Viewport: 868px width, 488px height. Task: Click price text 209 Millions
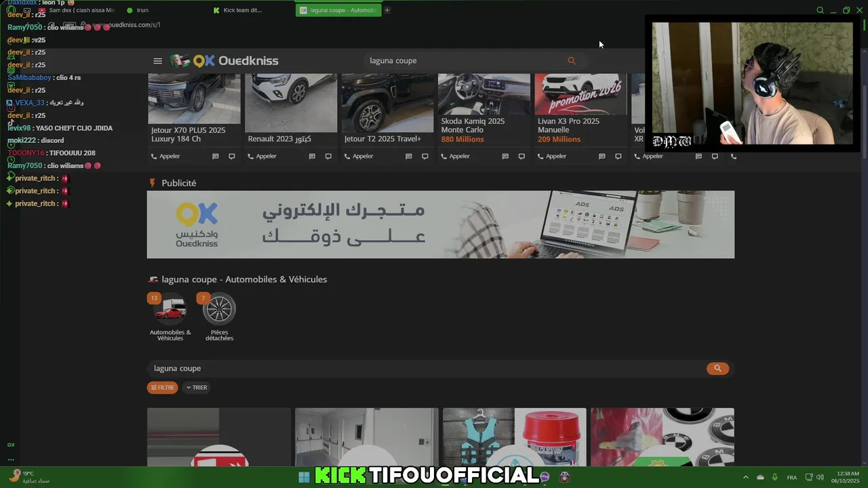[x=559, y=140]
